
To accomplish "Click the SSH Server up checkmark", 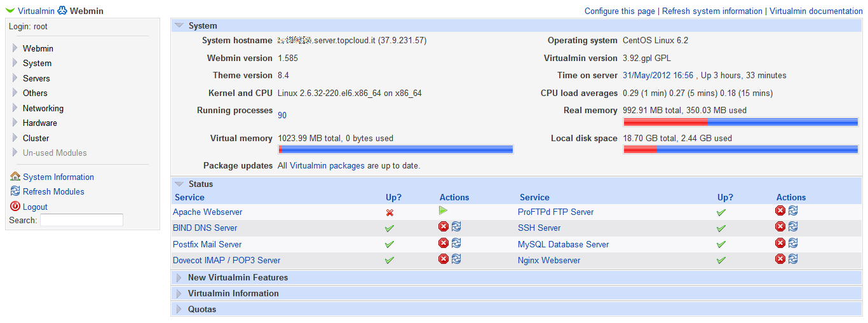I will click(x=721, y=228).
